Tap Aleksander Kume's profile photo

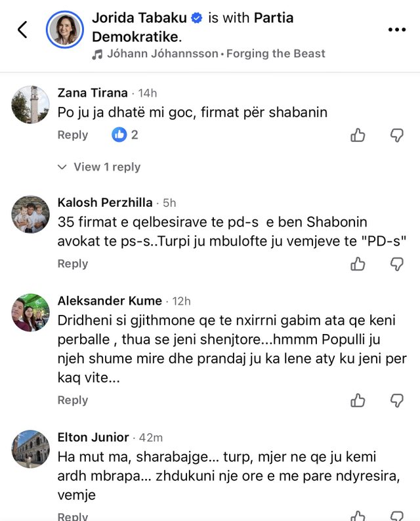pyautogui.click(x=31, y=312)
